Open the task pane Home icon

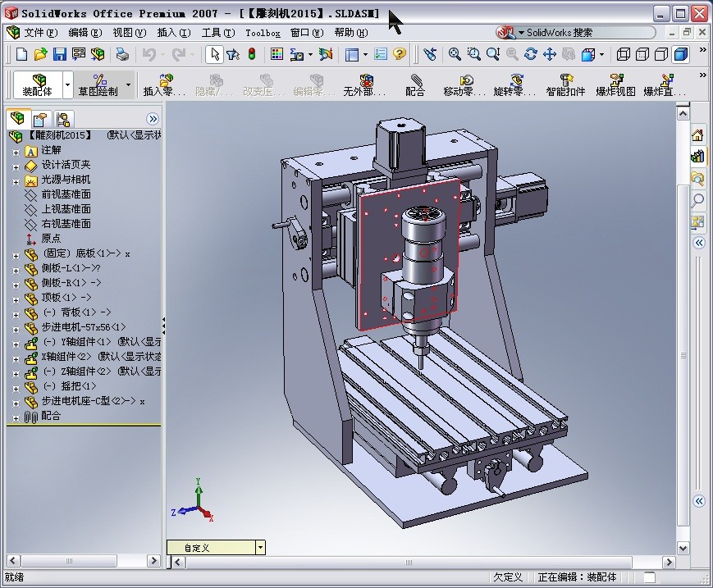coord(697,135)
